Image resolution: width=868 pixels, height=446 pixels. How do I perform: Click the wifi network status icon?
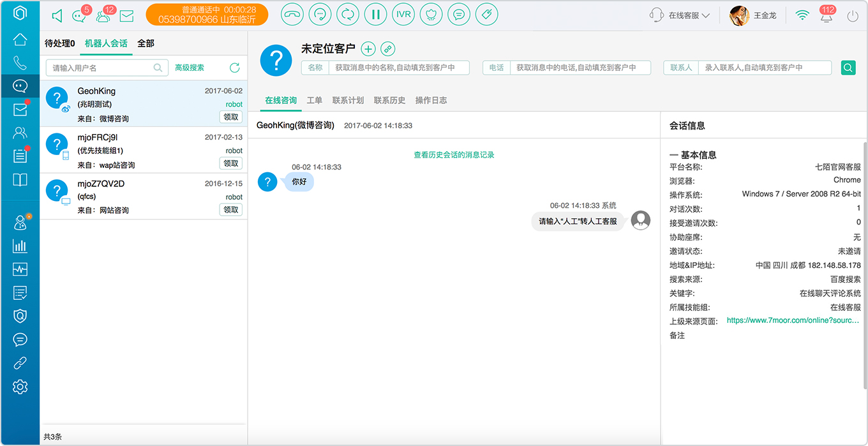tap(802, 15)
